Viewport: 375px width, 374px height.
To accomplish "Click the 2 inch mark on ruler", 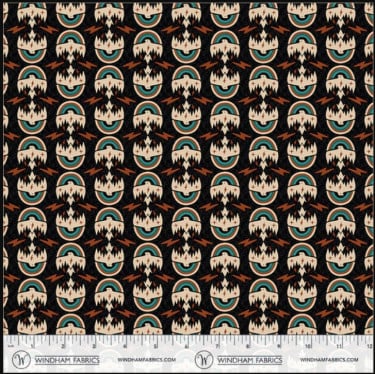I will (63, 346).
